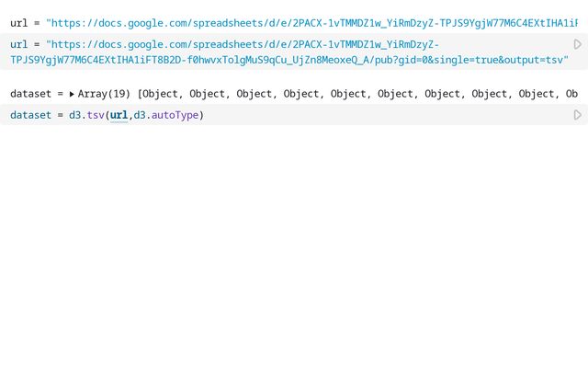
Task: Click the underlined url reference in d3.tsv
Action: pos(119,115)
